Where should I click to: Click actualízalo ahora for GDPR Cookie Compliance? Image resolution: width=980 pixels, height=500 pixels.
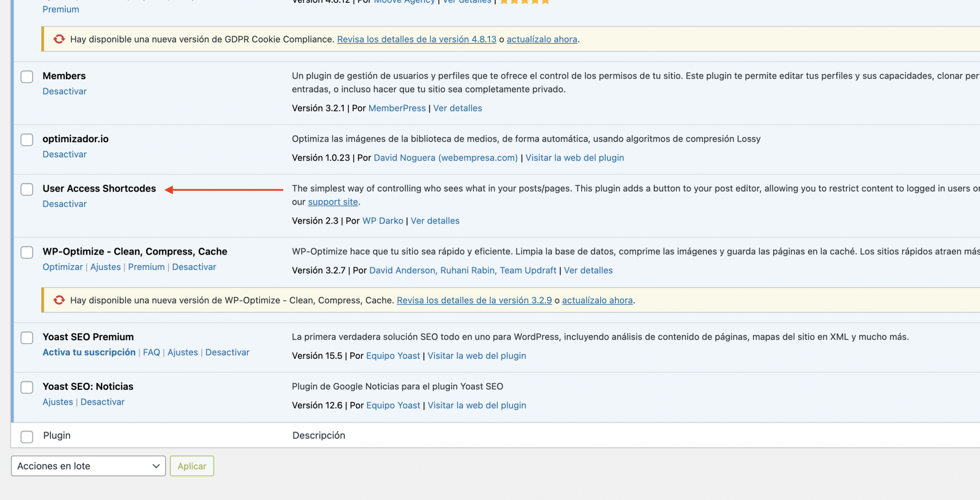[x=542, y=39]
